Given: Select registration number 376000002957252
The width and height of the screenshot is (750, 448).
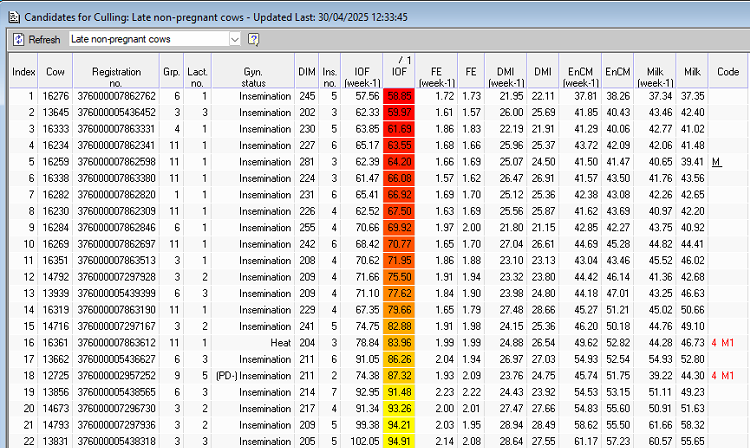Looking at the screenshot, I should pyautogui.click(x=115, y=374).
